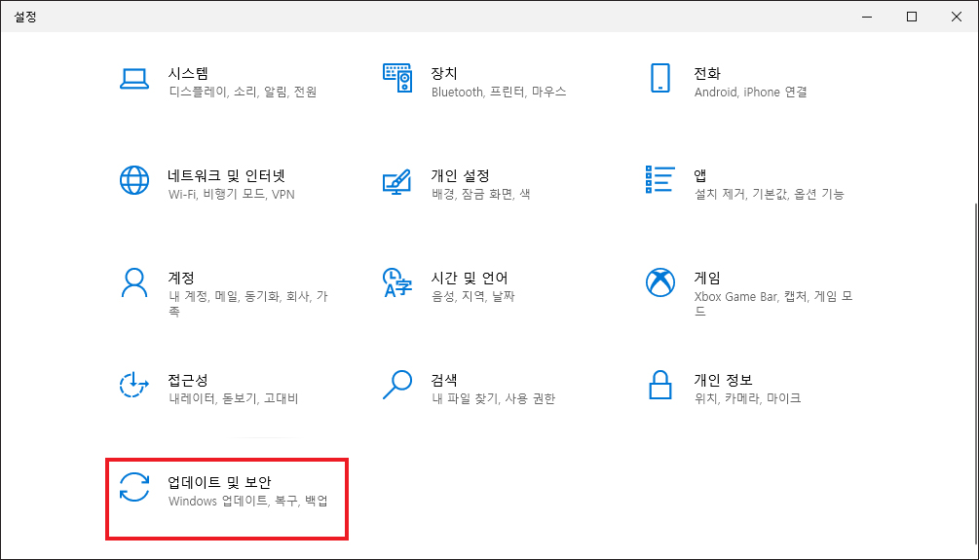Open the 앱 list icon
The height and width of the screenshot is (560, 979).
[x=659, y=180]
